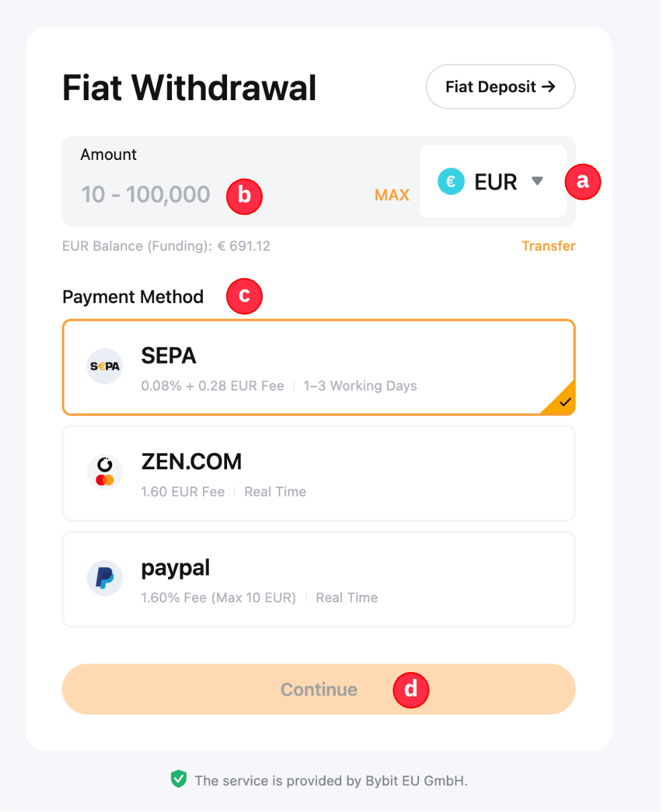Image resolution: width=661 pixels, height=812 pixels.
Task: Click the red annotation marker 'a'
Action: (x=582, y=181)
